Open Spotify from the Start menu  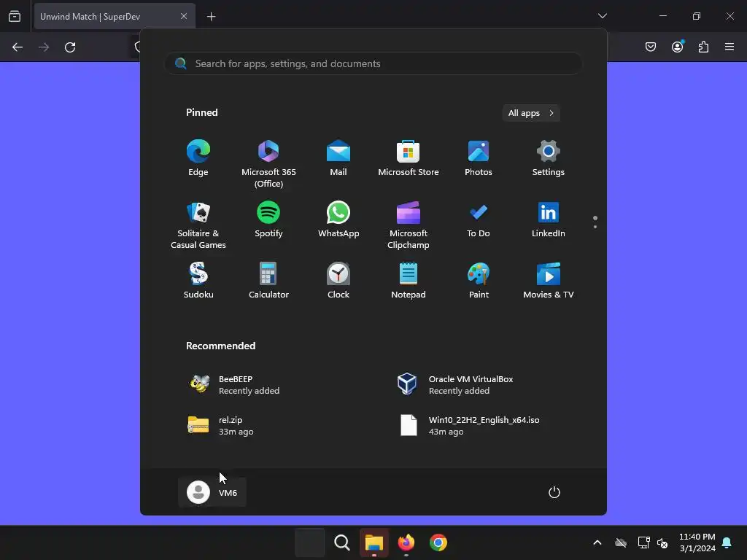click(268, 219)
